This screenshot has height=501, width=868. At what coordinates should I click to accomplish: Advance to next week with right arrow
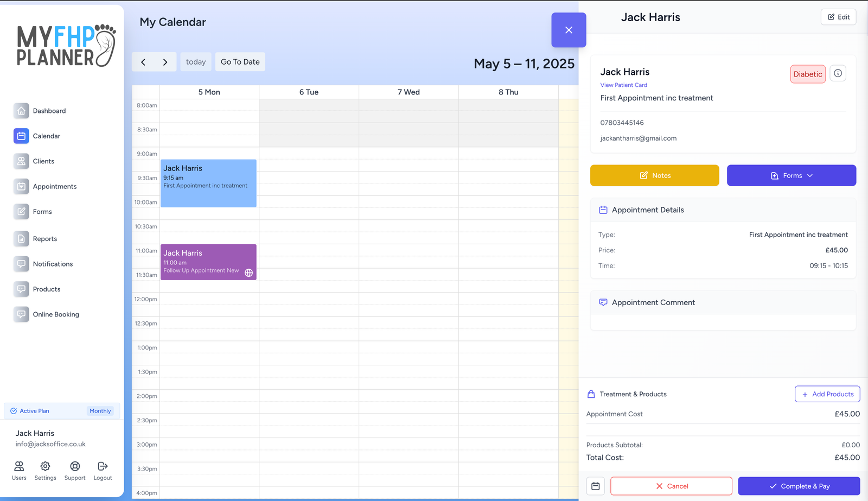tap(165, 61)
